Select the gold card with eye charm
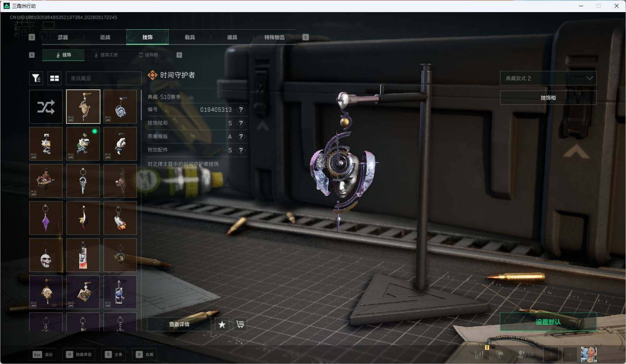Image resolution: width=626 pixels, height=364 pixels. coord(83,292)
